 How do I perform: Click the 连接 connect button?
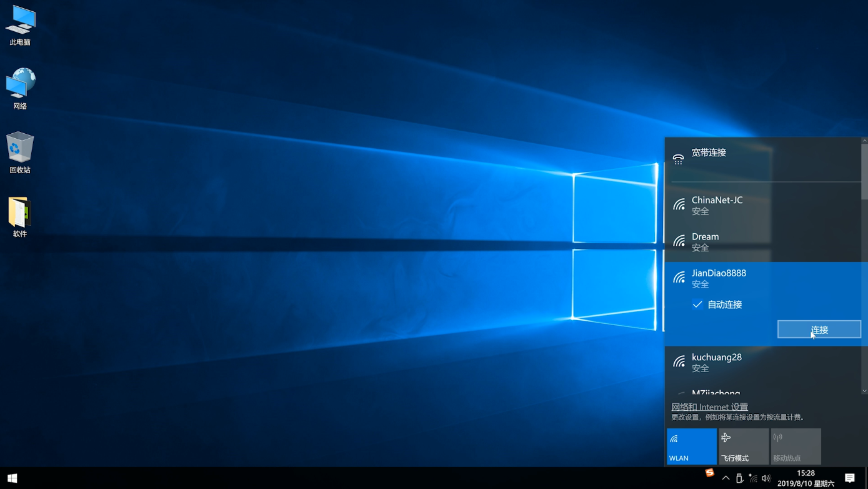pyautogui.click(x=819, y=330)
